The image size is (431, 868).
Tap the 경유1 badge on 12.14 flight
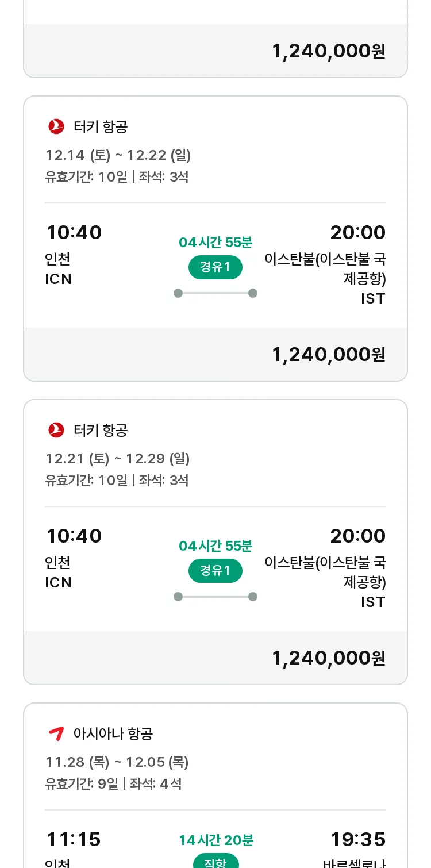click(x=215, y=267)
